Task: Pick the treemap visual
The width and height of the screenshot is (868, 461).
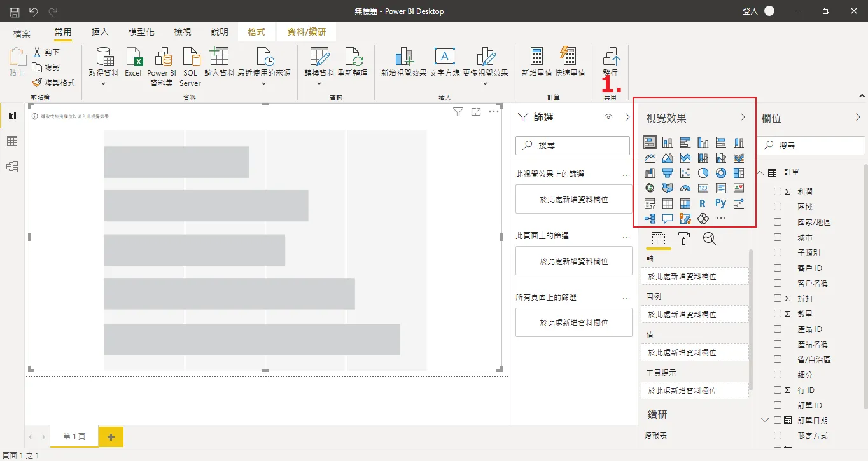Action: point(739,173)
